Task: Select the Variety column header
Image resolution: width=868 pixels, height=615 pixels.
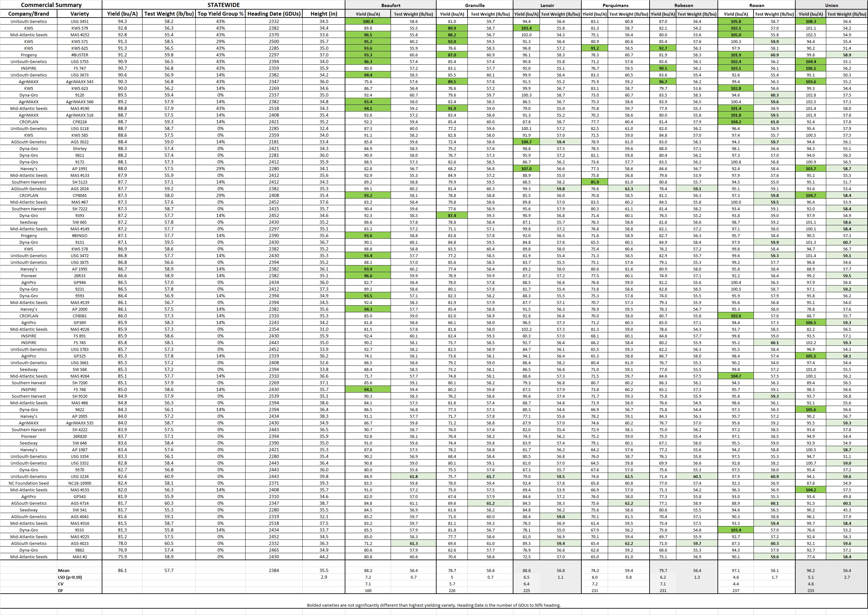Action: point(80,14)
